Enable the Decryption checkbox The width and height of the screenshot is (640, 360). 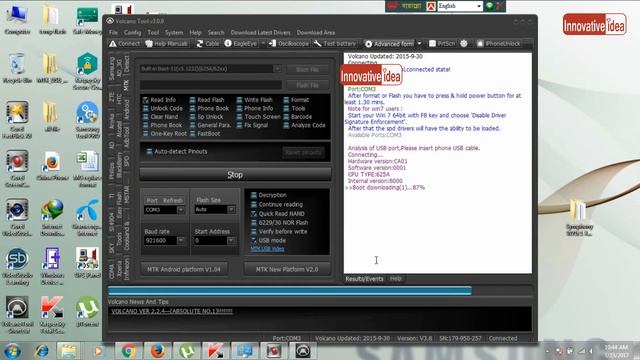click(253, 195)
